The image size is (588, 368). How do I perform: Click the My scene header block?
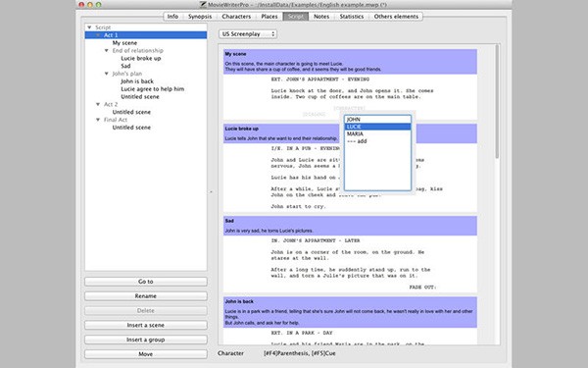(350, 62)
